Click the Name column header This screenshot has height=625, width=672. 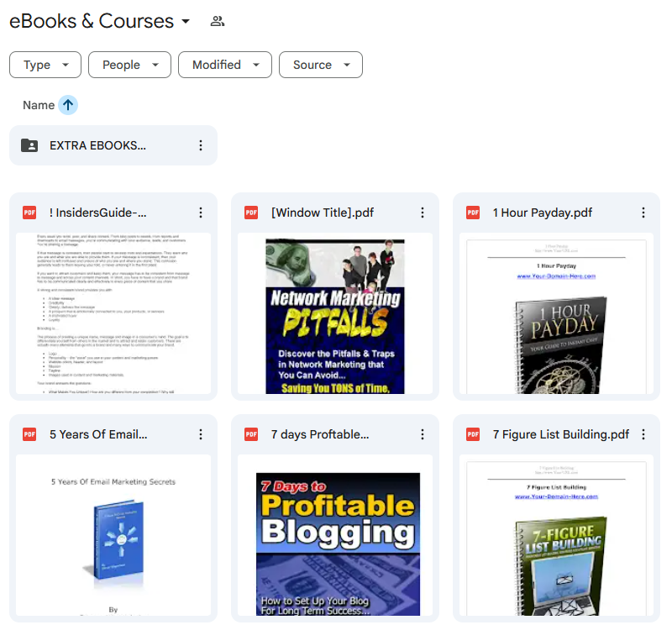39,105
